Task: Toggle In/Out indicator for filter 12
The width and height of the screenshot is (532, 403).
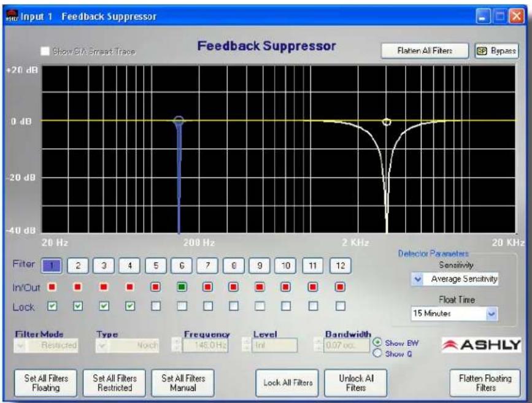Action: 341,287
